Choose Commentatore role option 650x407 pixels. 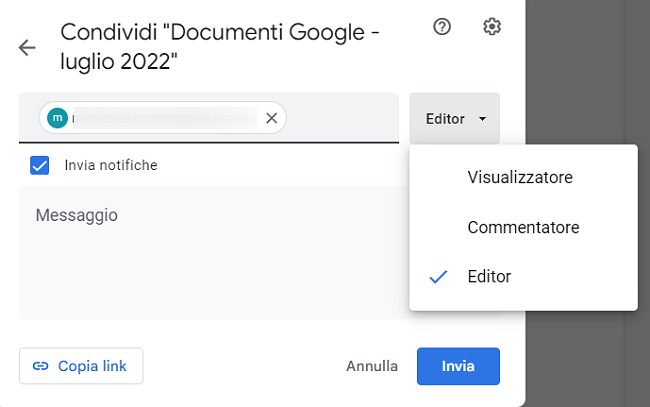(523, 227)
